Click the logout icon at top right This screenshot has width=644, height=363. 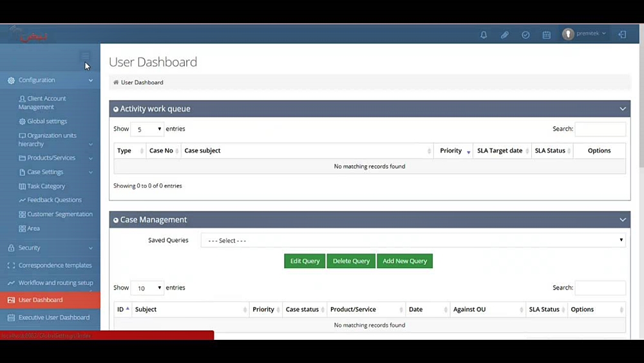[622, 34]
